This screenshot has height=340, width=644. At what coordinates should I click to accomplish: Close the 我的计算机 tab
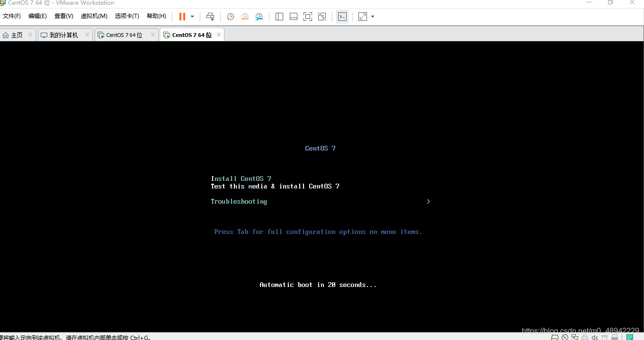point(87,35)
